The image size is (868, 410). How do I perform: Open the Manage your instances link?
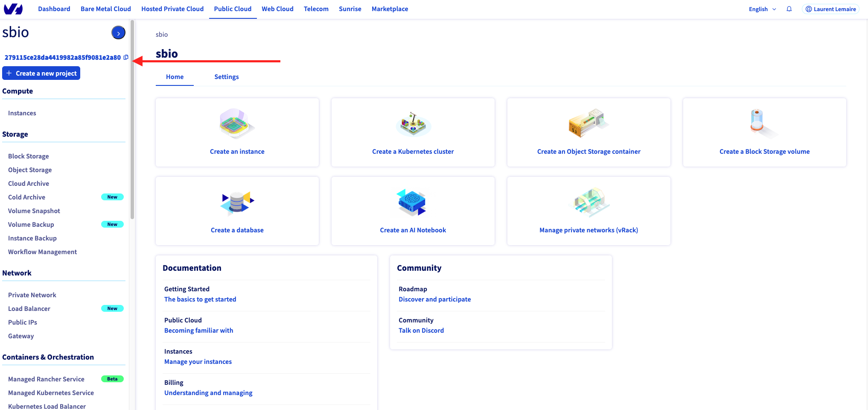pyautogui.click(x=198, y=361)
